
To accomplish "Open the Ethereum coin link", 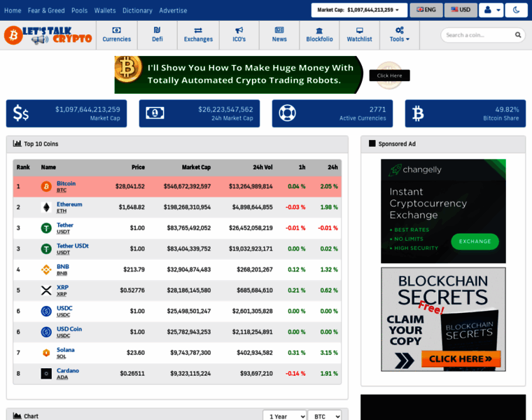I will pyautogui.click(x=69, y=204).
